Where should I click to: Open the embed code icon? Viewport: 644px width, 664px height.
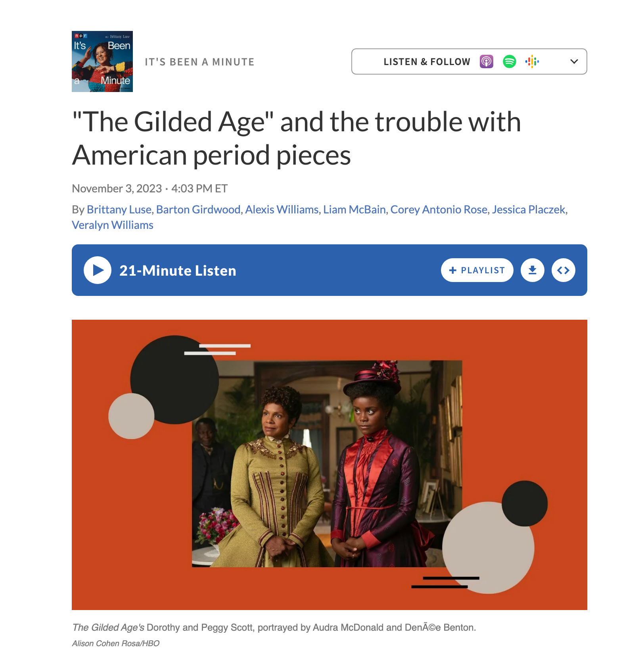coord(563,270)
